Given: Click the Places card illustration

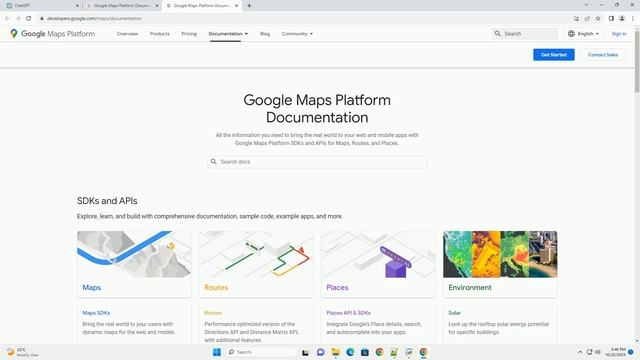Looking at the screenshot, I should pyautogui.click(x=378, y=254).
